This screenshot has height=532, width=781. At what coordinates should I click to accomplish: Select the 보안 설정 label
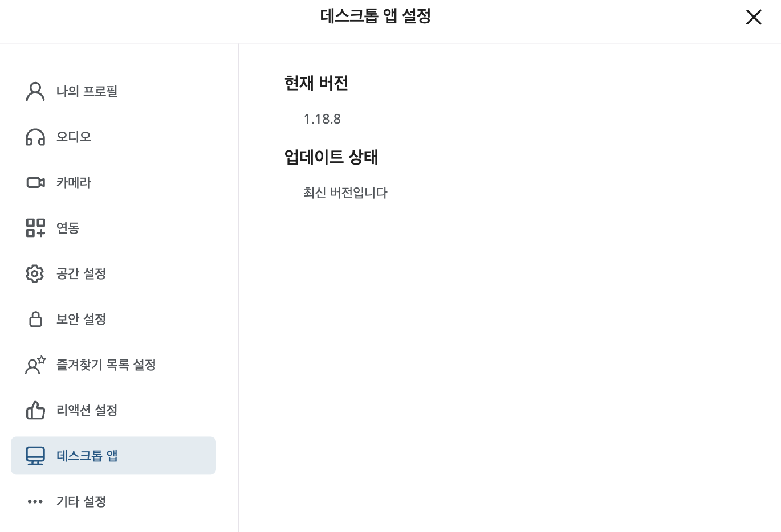(81, 319)
